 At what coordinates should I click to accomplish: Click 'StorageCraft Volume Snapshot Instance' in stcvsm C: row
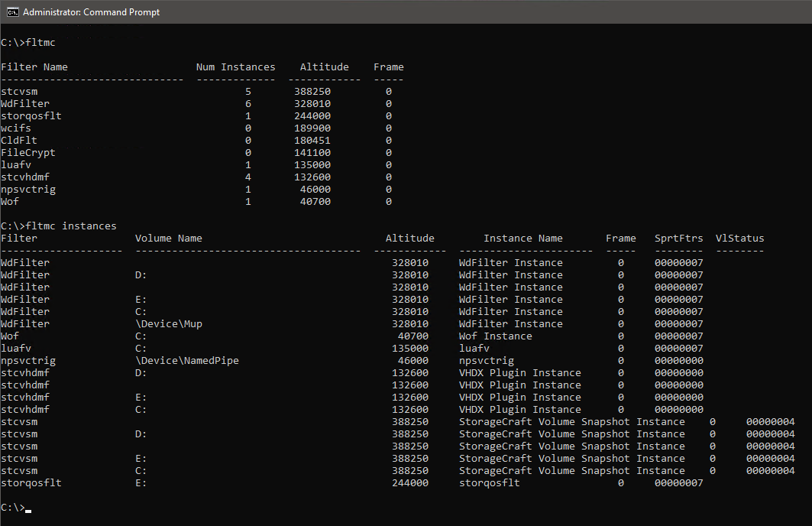coord(571,470)
